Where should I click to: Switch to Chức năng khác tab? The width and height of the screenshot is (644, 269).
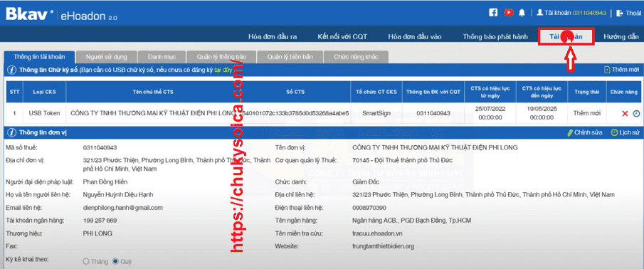[356, 57]
